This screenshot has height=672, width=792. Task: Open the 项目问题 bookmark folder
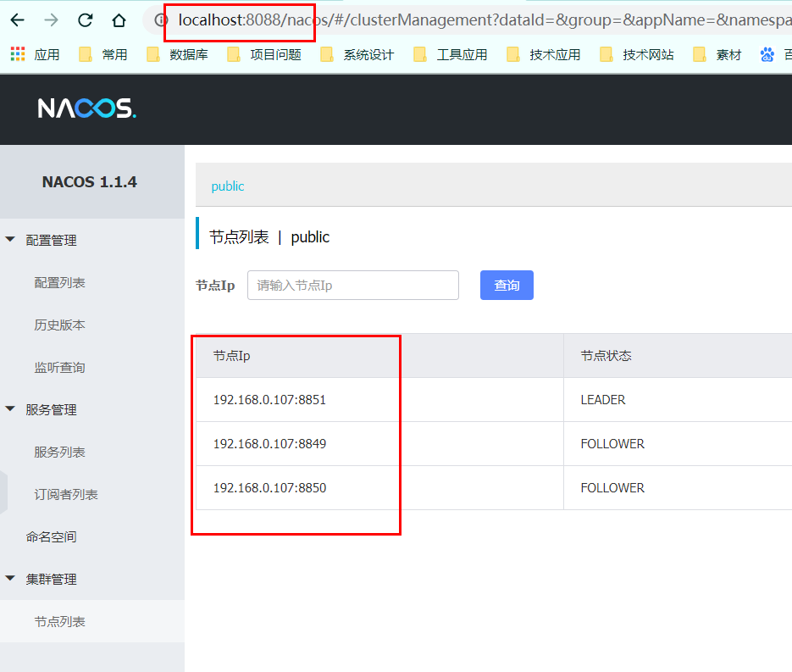(264, 54)
